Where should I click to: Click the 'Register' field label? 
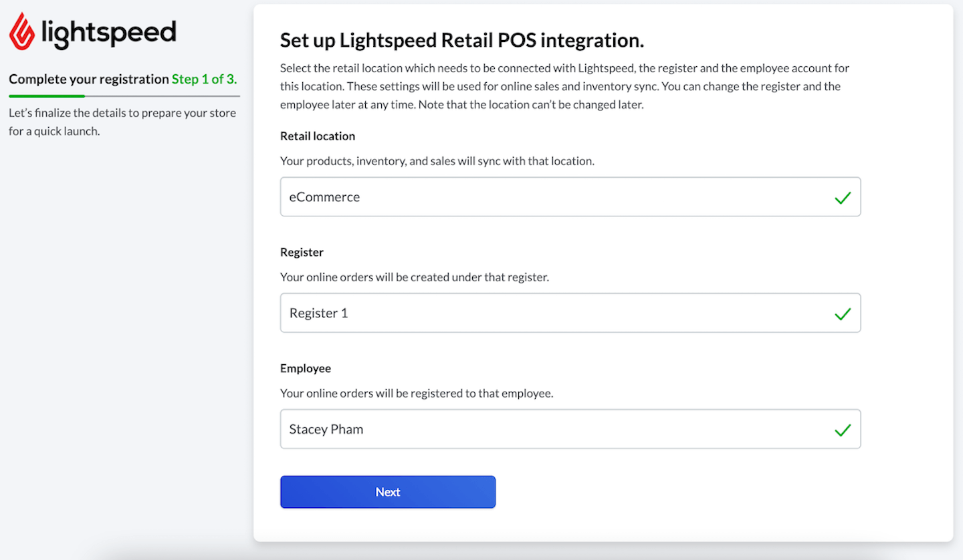[302, 252]
